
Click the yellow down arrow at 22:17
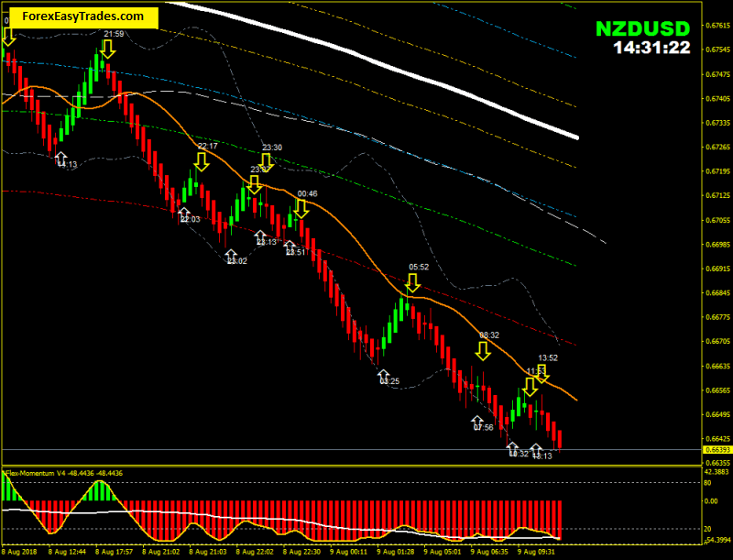pyautogui.click(x=202, y=161)
